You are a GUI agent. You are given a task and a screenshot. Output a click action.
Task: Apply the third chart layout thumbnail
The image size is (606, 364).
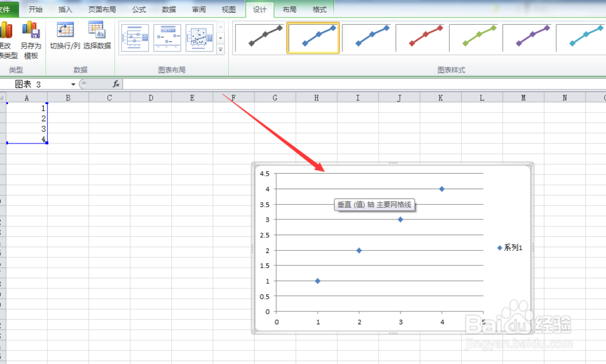[x=199, y=38]
